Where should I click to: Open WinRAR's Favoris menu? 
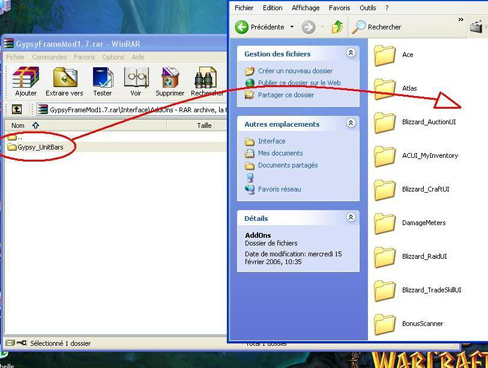click(x=84, y=57)
